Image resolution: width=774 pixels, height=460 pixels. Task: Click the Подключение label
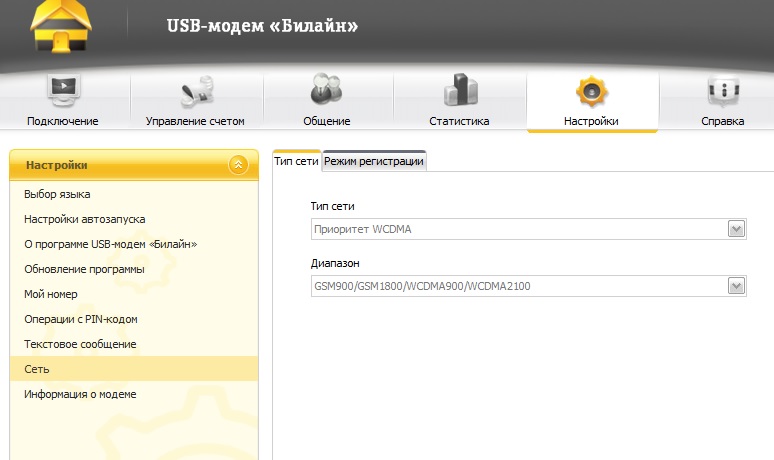click(x=63, y=121)
